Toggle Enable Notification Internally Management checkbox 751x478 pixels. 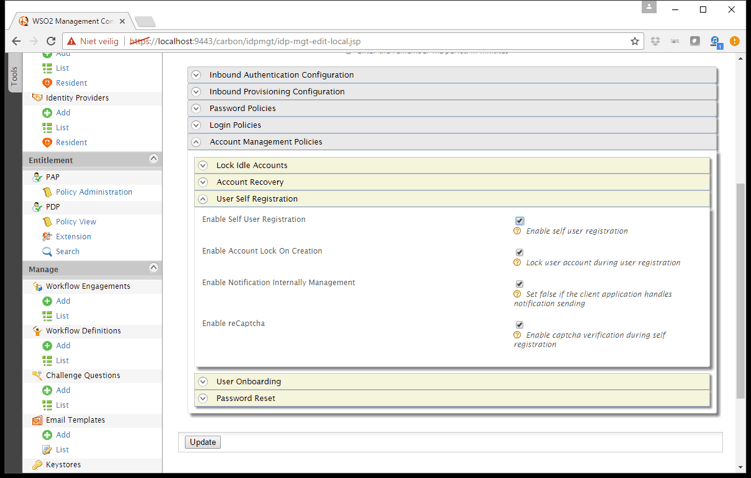click(520, 284)
